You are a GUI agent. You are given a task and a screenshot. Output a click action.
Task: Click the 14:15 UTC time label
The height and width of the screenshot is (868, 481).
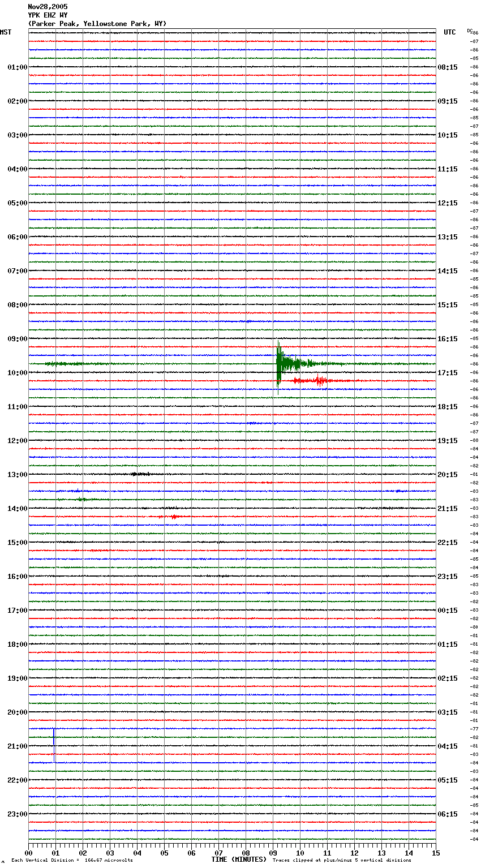pyautogui.click(x=448, y=271)
